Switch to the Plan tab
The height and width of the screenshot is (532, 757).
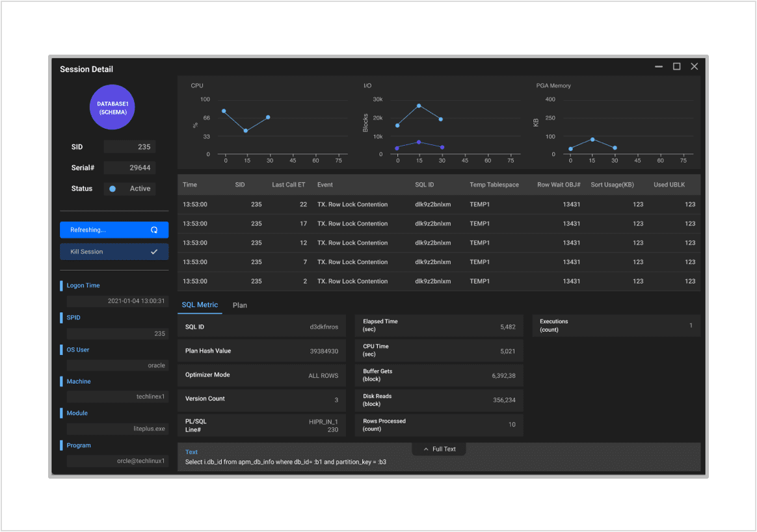tap(240, 305)
